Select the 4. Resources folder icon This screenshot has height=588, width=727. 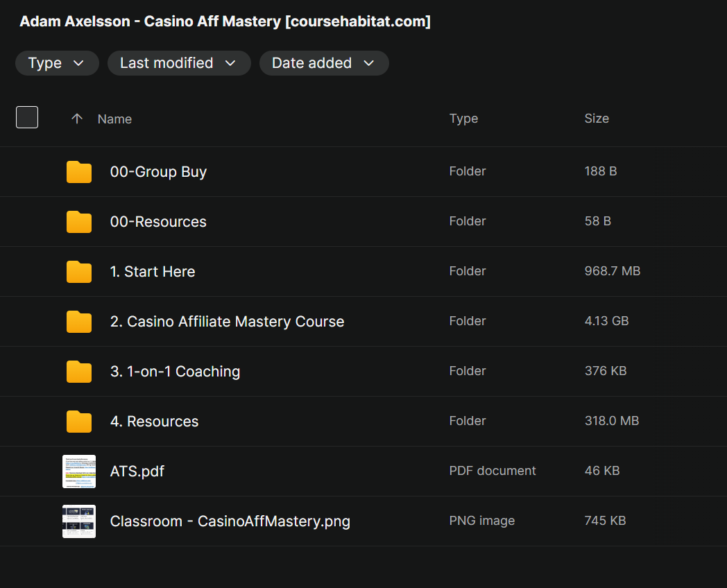[x=79, y=422]
